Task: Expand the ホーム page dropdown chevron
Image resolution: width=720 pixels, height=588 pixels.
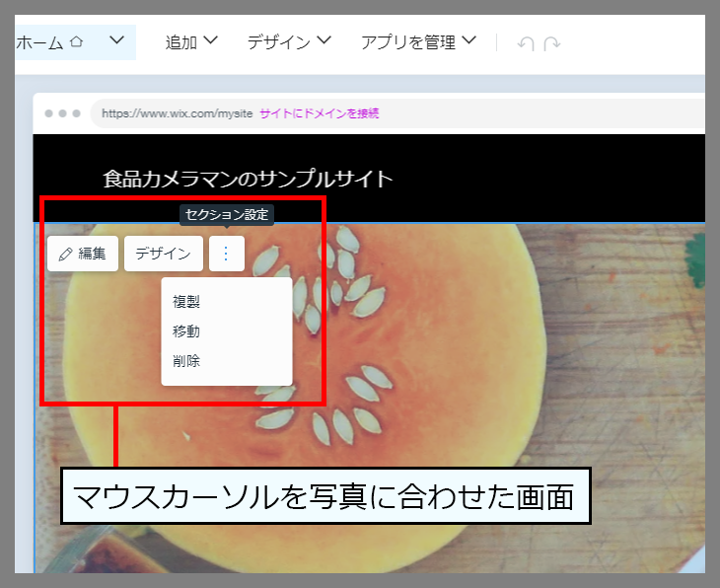Action: 117,40
